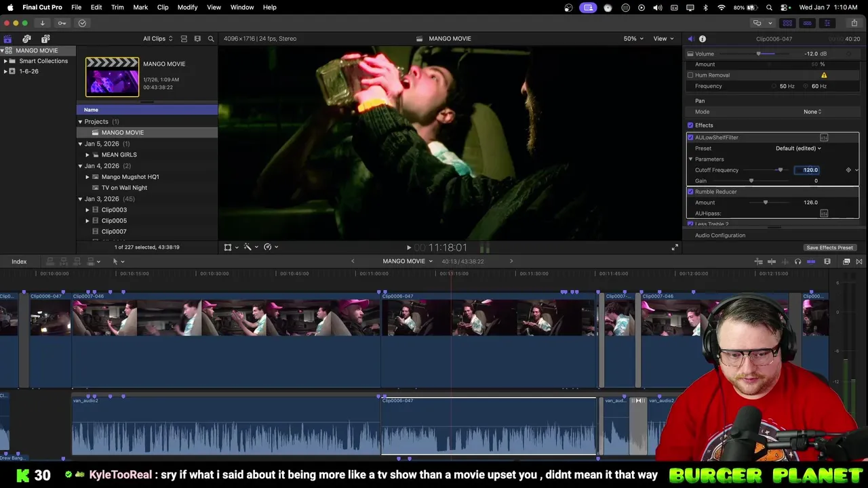Open the File menu
This screenshot has height=488, width=868.
point(77,7)
